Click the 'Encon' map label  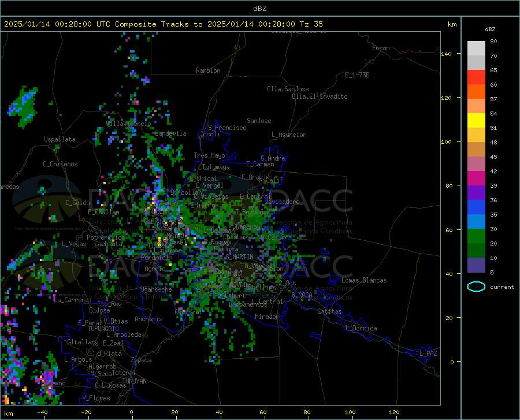[381, 48]
